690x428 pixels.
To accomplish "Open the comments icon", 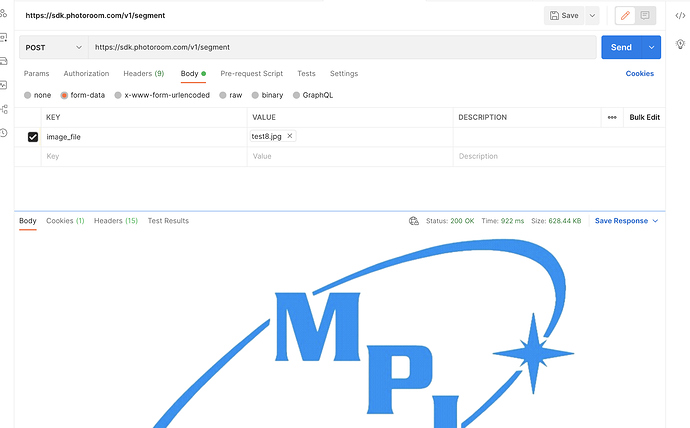I will click(645, 15).
